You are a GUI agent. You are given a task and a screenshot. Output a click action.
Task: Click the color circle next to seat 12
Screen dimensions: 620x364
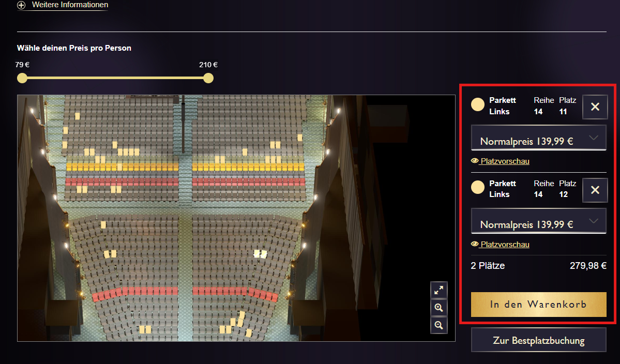tap(478, 188)
